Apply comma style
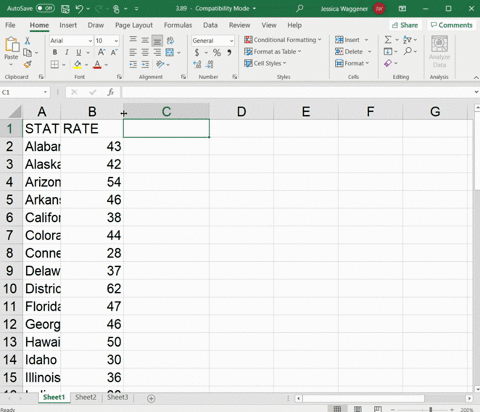480x412 pixels. pos(229,52)
